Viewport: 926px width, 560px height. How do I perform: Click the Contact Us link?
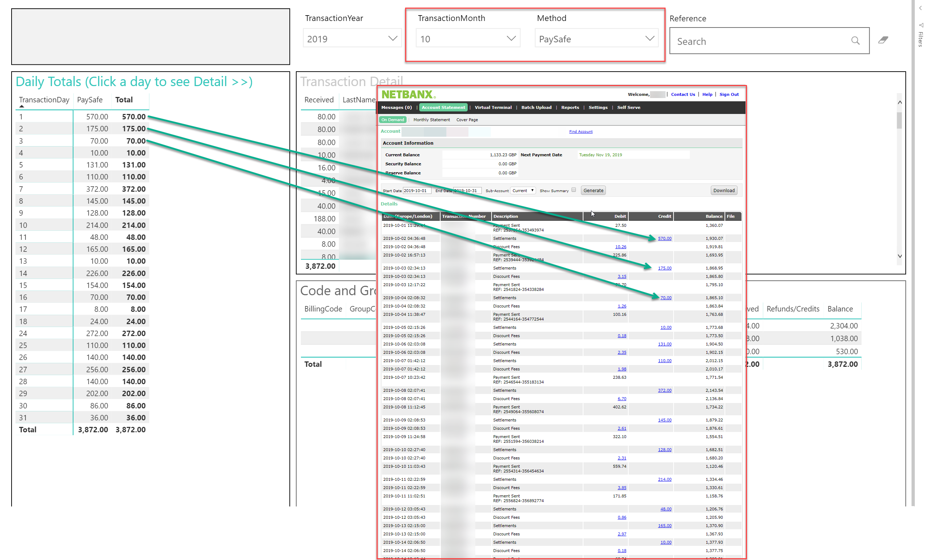pyautogui.click(x=683, y=94)
